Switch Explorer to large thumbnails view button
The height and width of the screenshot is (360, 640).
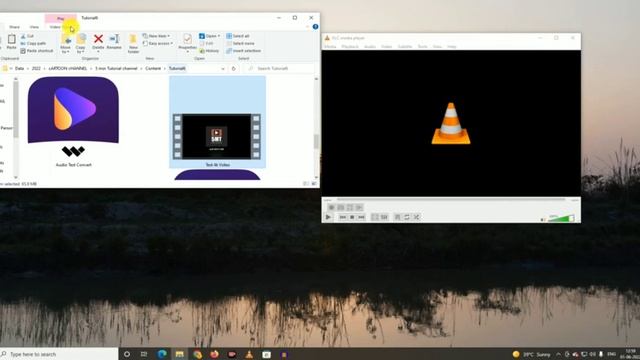[x=314, y=184]
